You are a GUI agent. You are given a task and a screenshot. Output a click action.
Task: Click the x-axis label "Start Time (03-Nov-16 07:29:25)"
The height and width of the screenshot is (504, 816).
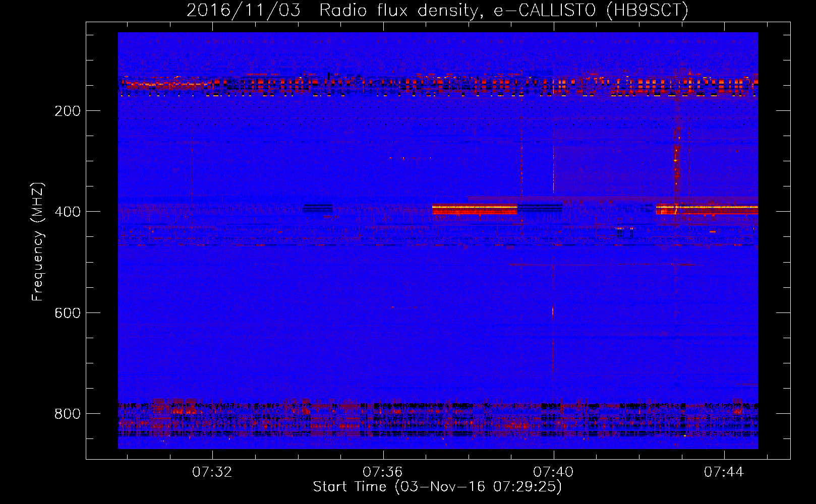[437, 487]
